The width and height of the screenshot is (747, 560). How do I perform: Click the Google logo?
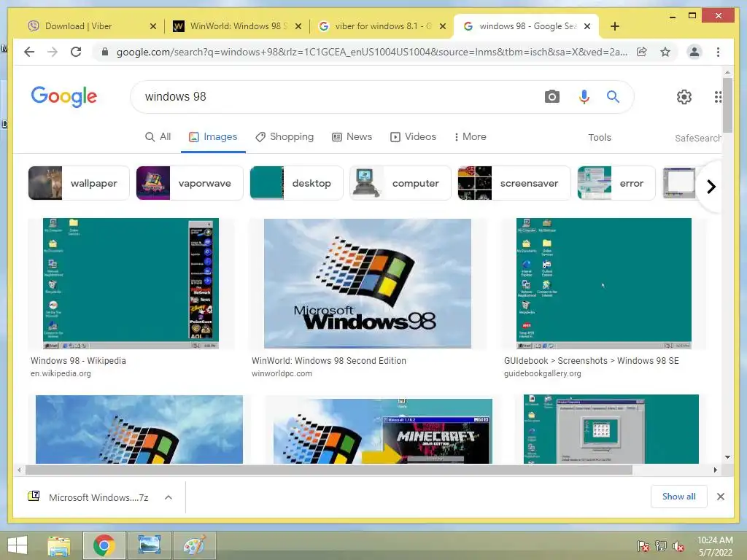tap(64, 97)
